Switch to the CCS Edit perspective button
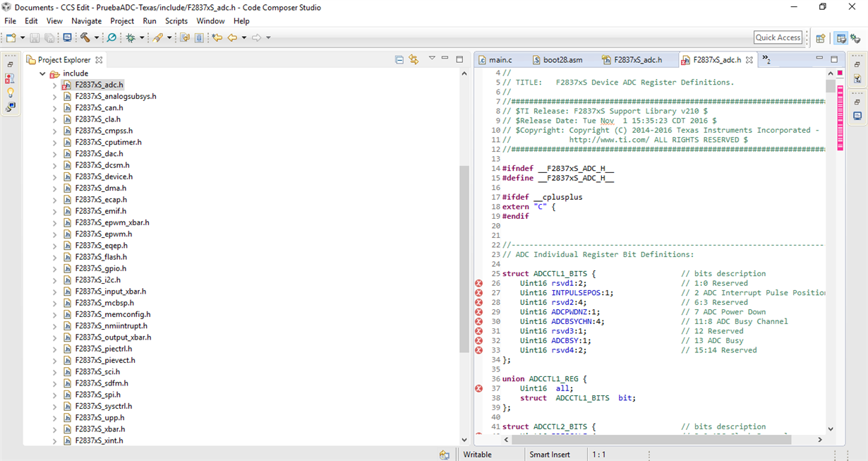 point(841,38)
